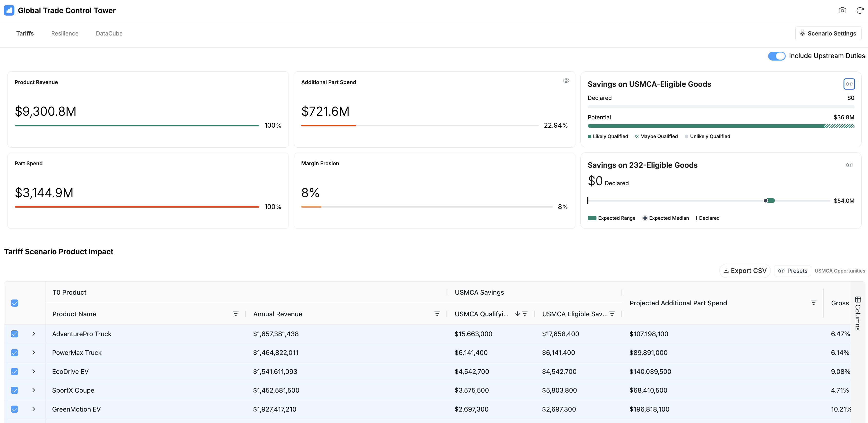Toggle the eye on Savings on 232-Eligible Goods
868x423 pixels.
click(x=849, y=165)
